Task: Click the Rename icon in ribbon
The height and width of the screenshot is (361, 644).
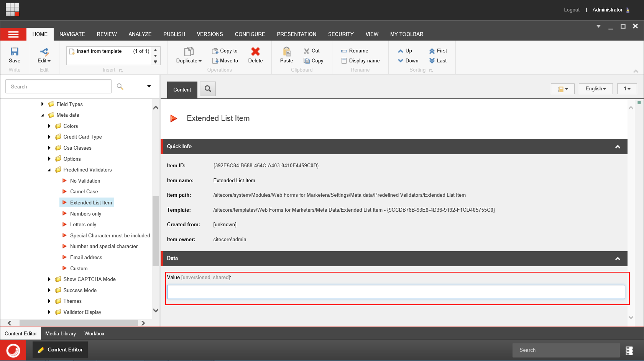Action: click(344, 51)
